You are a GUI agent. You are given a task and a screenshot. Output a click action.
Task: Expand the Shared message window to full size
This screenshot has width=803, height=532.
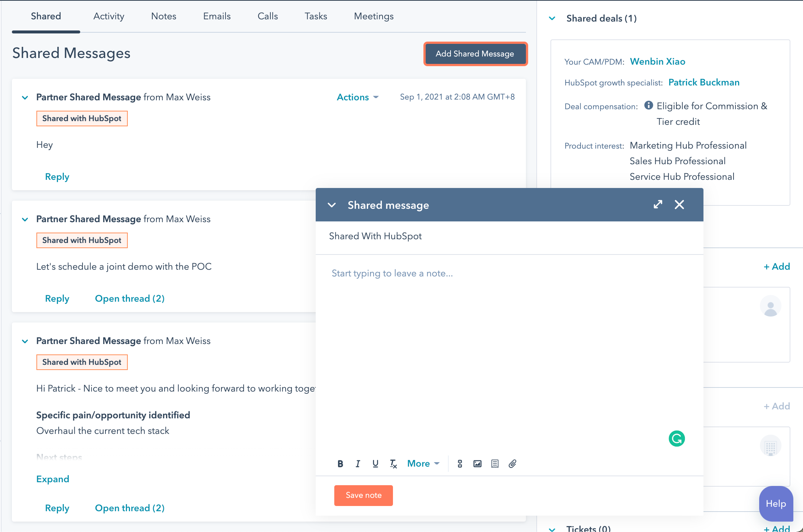click(x=658, y=204)
